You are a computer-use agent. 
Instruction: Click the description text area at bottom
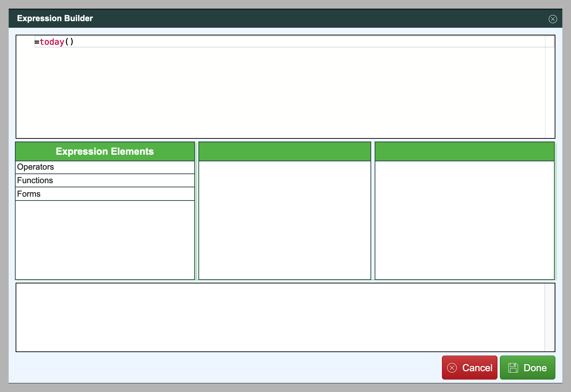click(285, 317)
